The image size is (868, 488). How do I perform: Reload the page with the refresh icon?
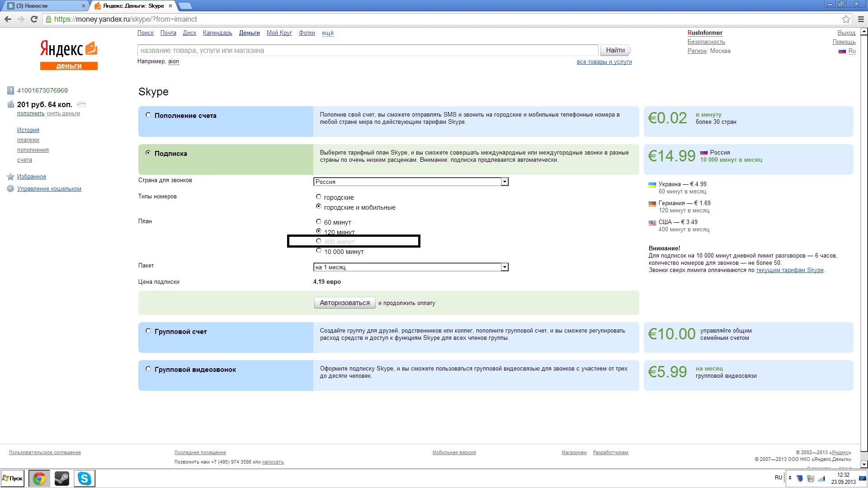pos(34,19)
